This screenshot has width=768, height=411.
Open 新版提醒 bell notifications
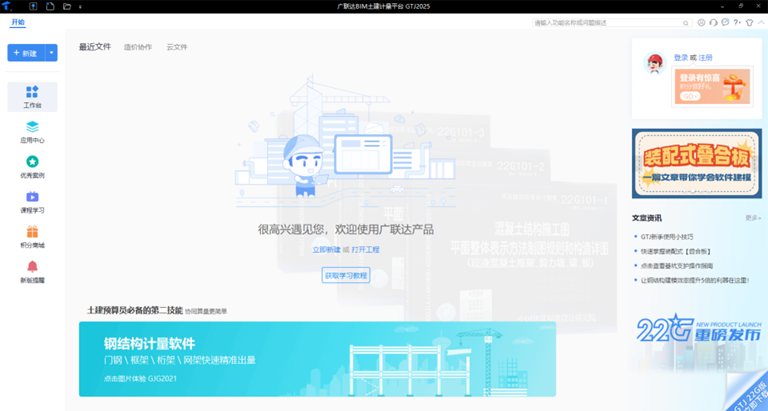pyautogui.click(x=32, y=271)
